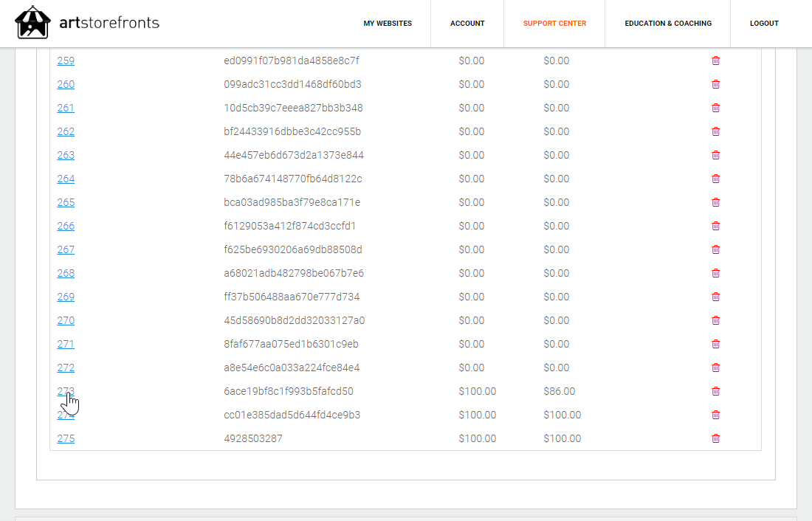
Task: Open the Support Center
Action: tap(554, 24)
